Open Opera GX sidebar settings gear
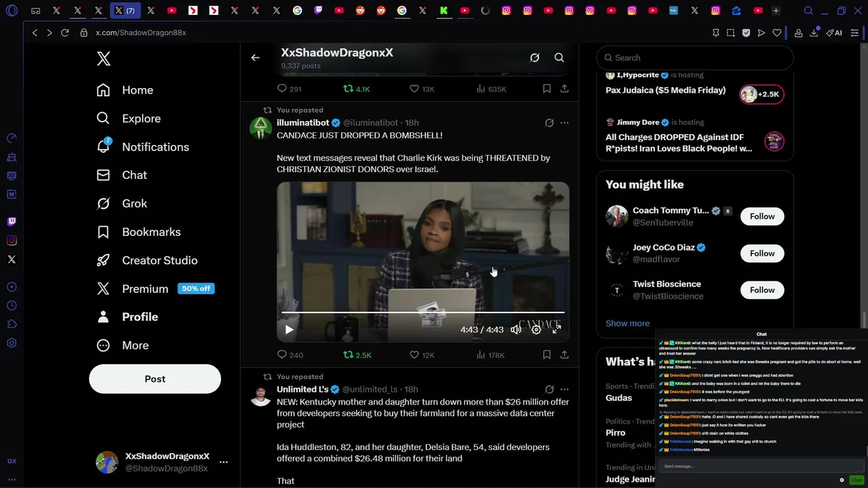 [x=12, y=343]
